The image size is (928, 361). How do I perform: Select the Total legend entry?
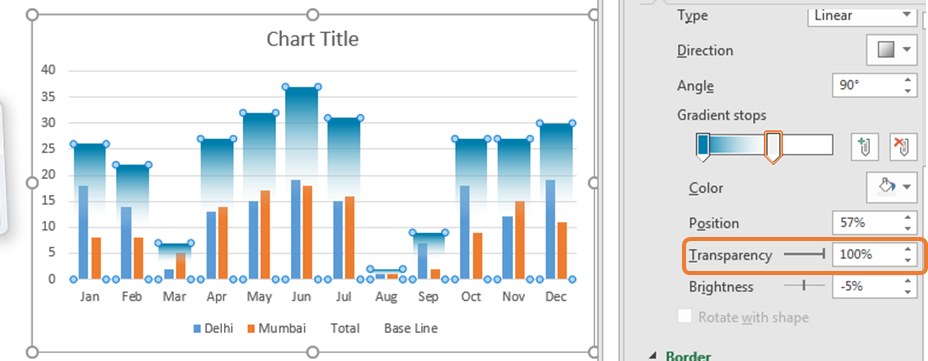coord(344,328)
